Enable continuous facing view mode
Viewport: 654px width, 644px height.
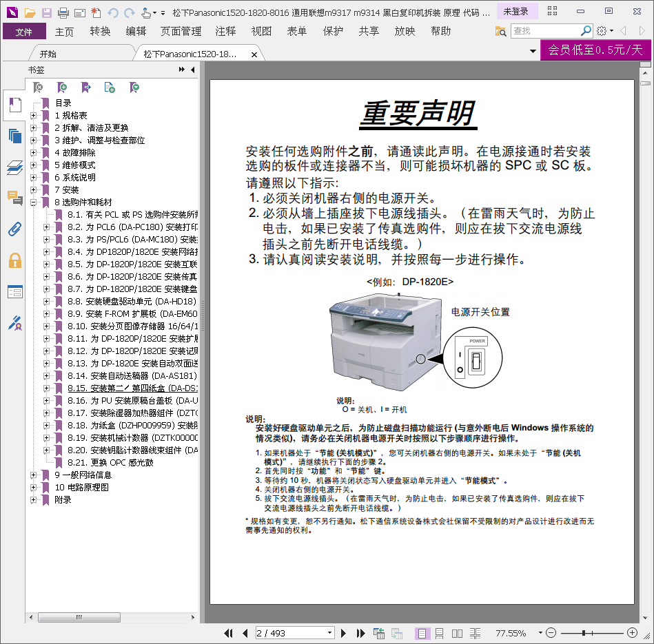pyautogui.click(x=475, y=634)
